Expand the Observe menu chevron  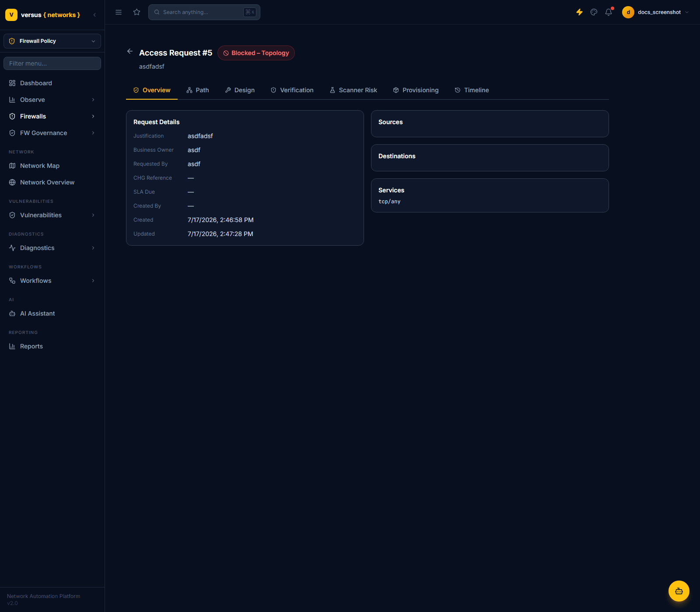93,100
